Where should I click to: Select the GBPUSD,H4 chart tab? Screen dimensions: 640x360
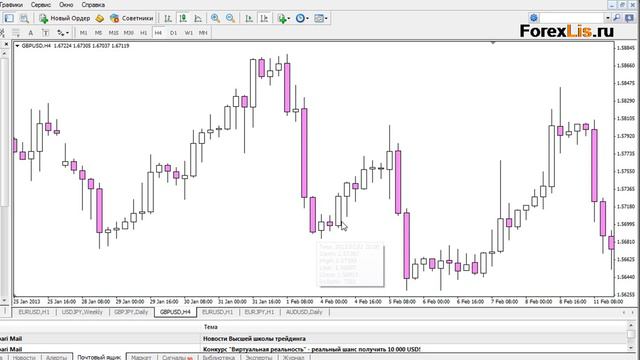tap(175, 312)
